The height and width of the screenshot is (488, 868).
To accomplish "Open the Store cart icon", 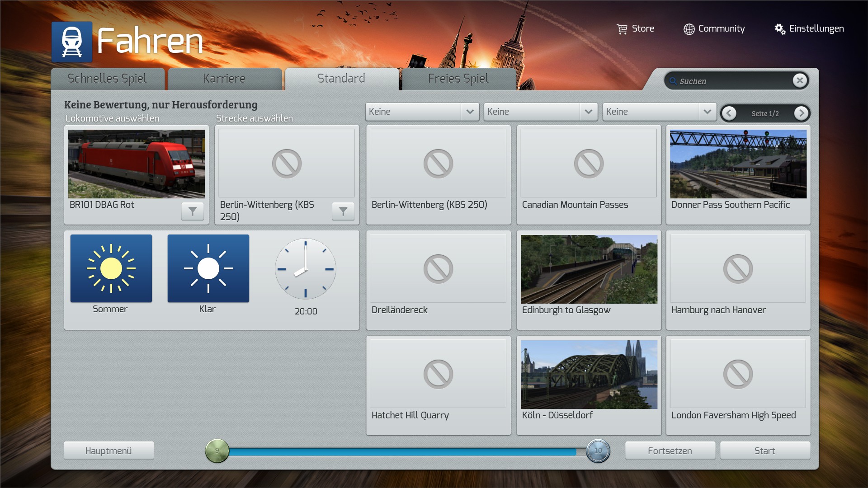I will [x=622, y=29].
